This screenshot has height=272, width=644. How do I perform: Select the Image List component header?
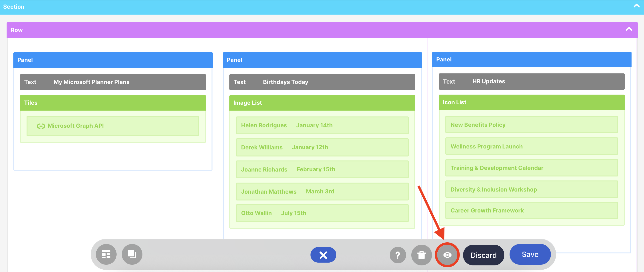click(x=322, y=103)
